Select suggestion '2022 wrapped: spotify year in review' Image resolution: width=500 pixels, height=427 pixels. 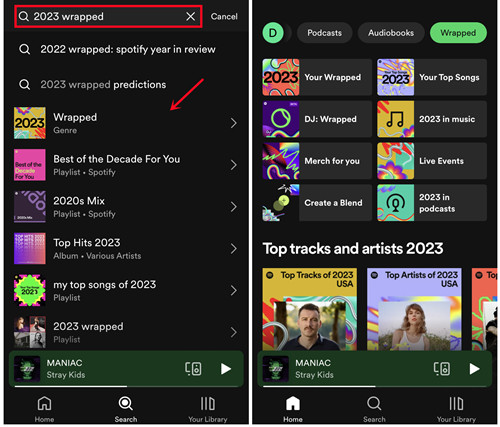click(126, 49)
